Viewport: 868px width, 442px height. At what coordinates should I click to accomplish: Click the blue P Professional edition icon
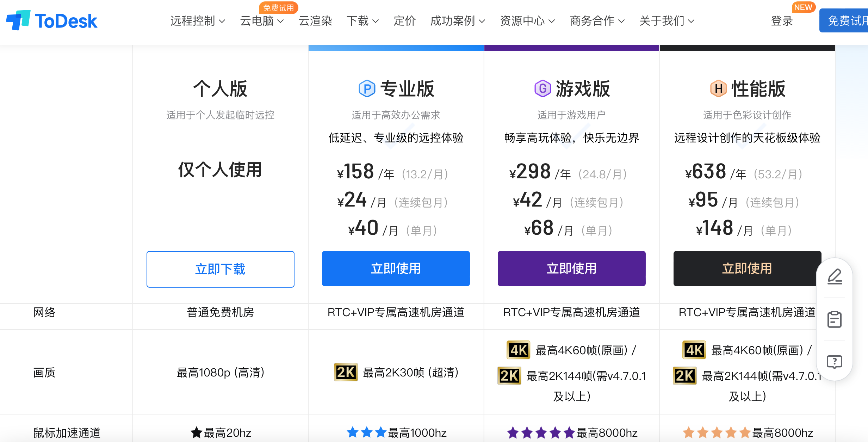pos(367,88)
